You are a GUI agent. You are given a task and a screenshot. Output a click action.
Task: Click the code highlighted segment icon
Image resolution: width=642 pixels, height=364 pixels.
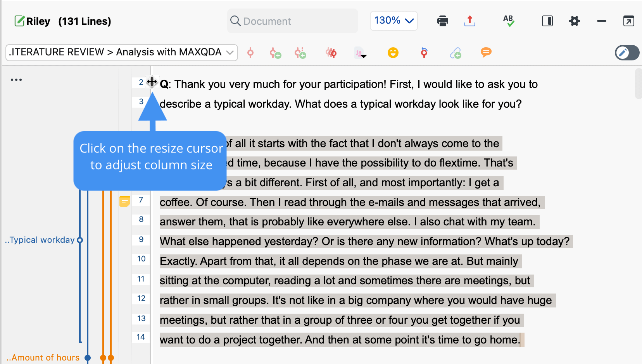click(250, 53)
